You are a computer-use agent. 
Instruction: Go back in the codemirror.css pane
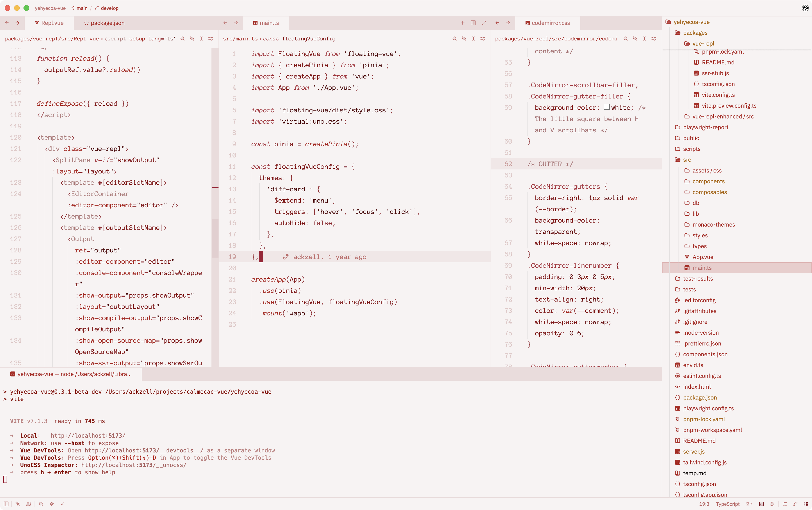497,23
